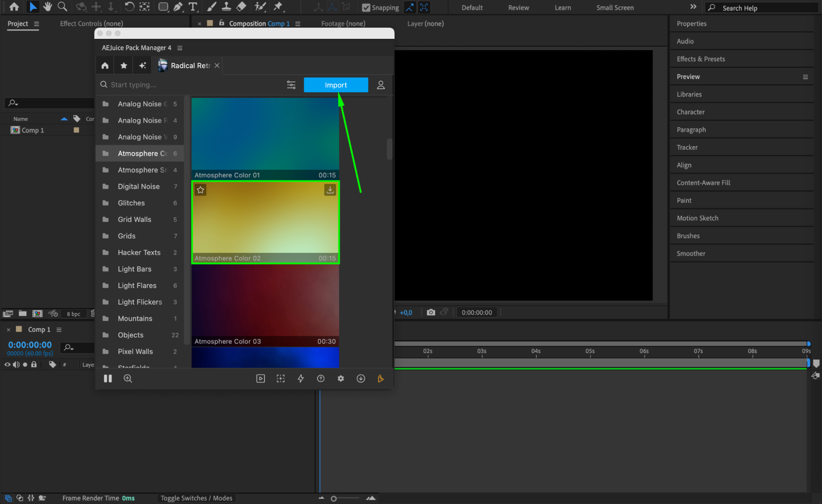822x504 pixels.
Task: Expand the workspace overflow chevrons
Action: [693, 7]
